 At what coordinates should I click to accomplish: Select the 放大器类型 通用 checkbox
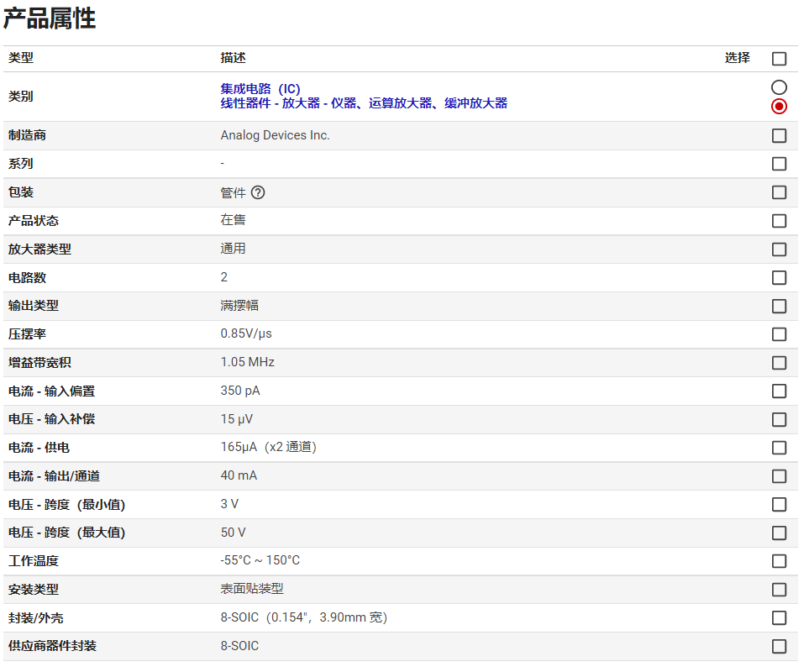(x=779, y=249)
